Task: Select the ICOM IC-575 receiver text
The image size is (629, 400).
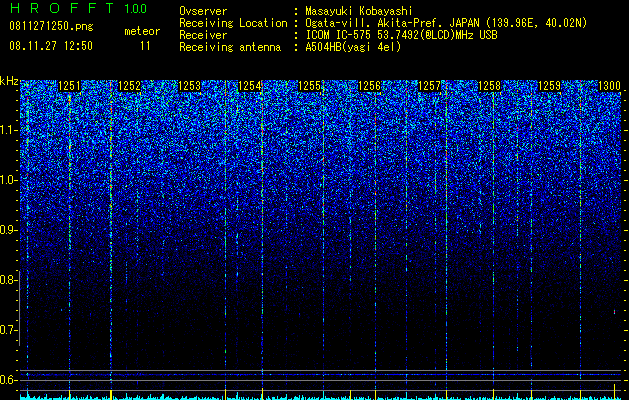Action: click(401, 35)
